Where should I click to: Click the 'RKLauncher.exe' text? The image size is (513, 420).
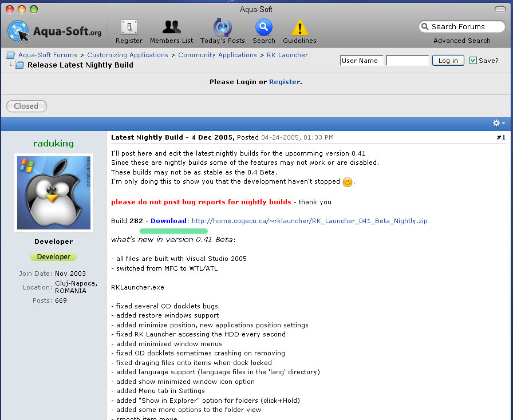[x=137, y=287]
